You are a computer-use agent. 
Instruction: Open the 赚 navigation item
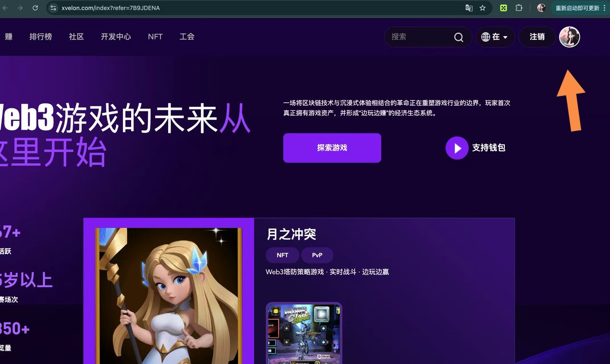click(x=9, y=37)
